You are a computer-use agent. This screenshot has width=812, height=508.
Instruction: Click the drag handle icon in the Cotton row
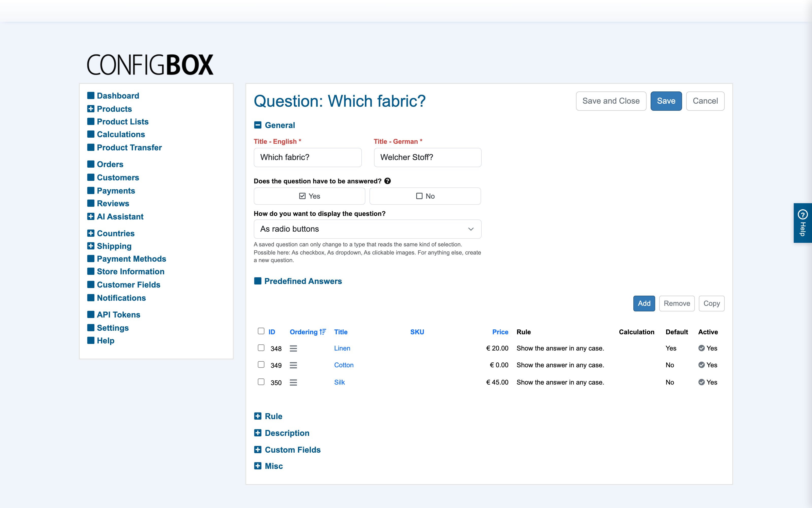click(293, 365)
